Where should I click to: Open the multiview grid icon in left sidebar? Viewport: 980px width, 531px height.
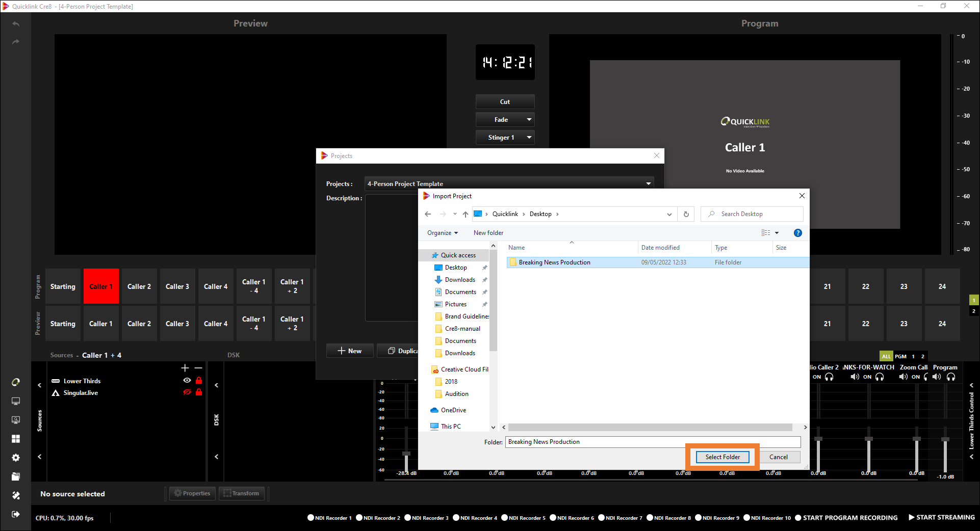coord(16,439)
